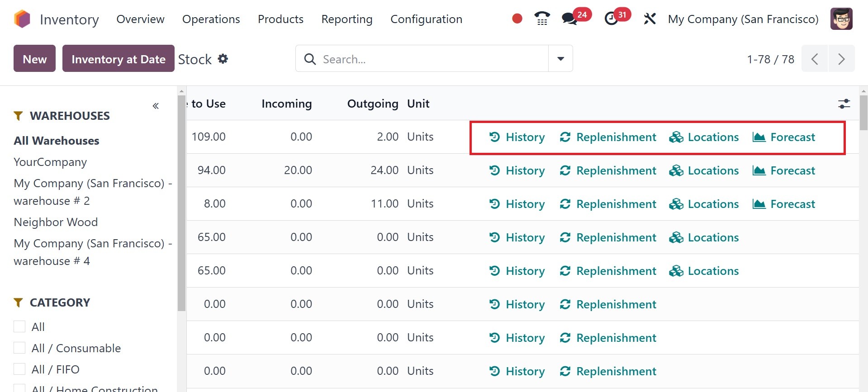Click the debug tools wrench icon
868x392 pixels.
650,19
